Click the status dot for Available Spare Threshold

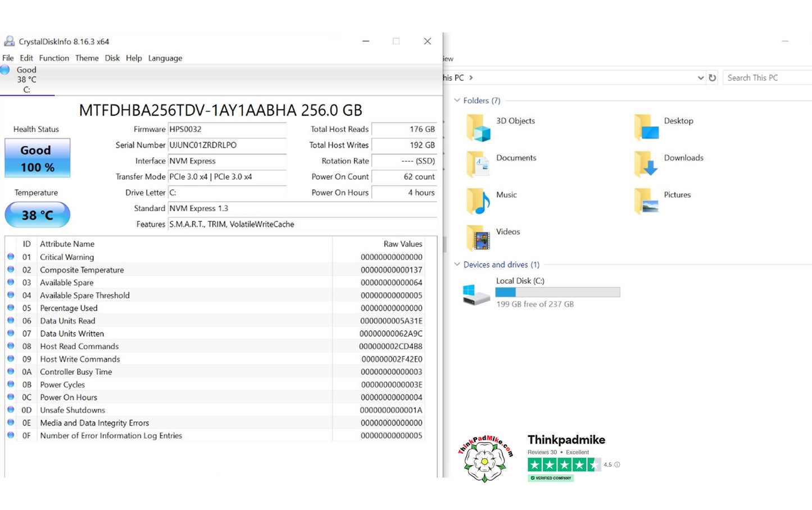pos(11,295)
